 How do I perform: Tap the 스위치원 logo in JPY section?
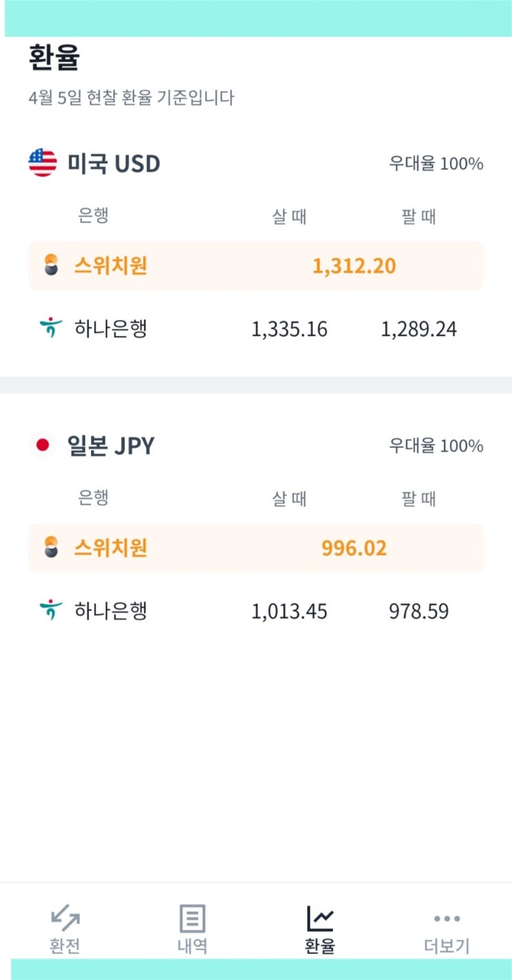pyautogui.click(x=51, y=548)
